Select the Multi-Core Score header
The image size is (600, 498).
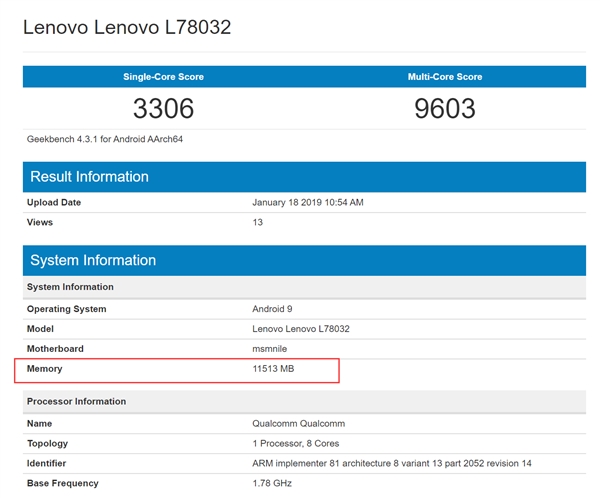click(x=445, y=77)
